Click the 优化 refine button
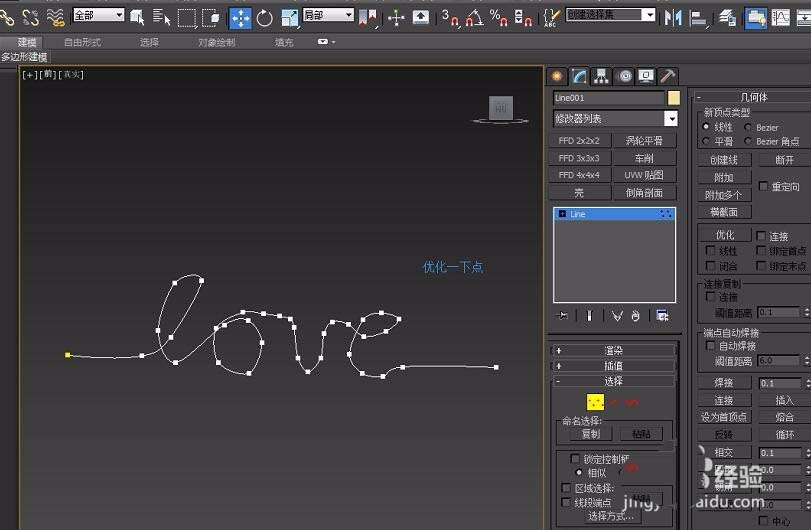 [x=725, y=235]
